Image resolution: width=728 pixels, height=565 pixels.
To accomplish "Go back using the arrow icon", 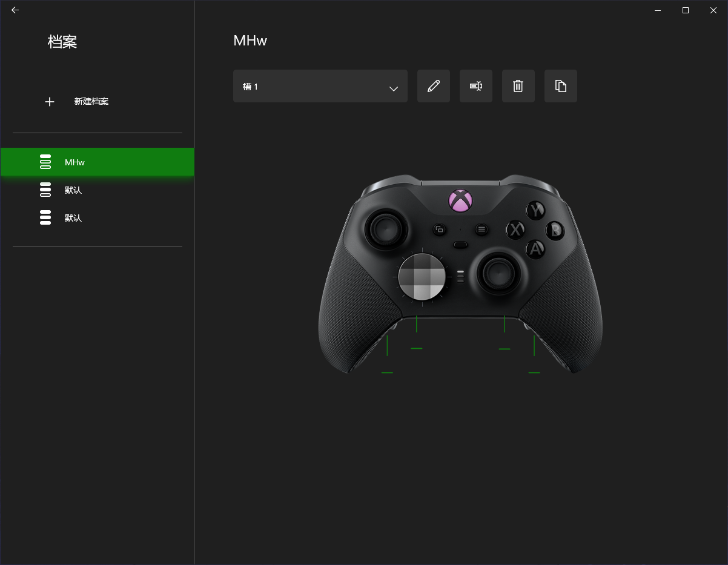I will 15,10.
